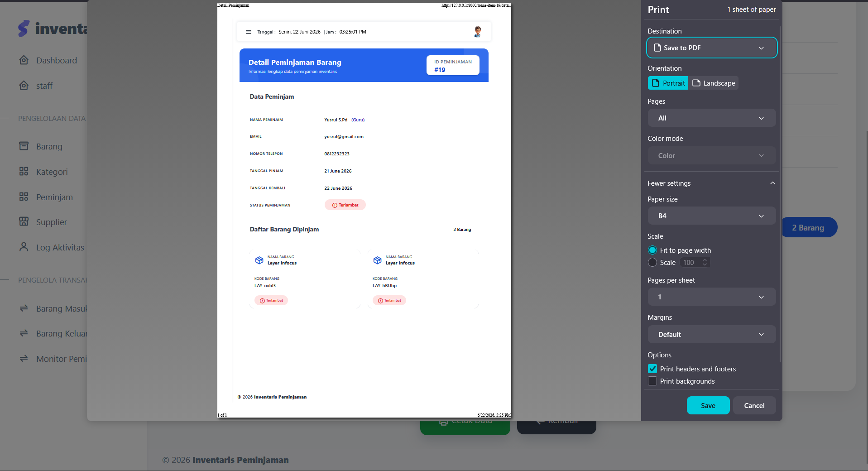Open the Paper size B4 dropdown

pyautogui.click(x=712, y=216)
